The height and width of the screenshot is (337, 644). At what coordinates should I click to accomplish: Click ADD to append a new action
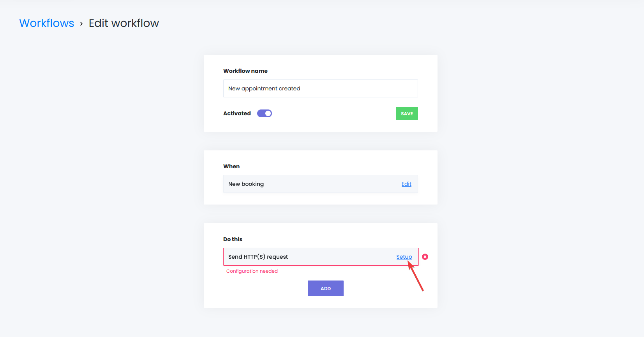(325, 288)
